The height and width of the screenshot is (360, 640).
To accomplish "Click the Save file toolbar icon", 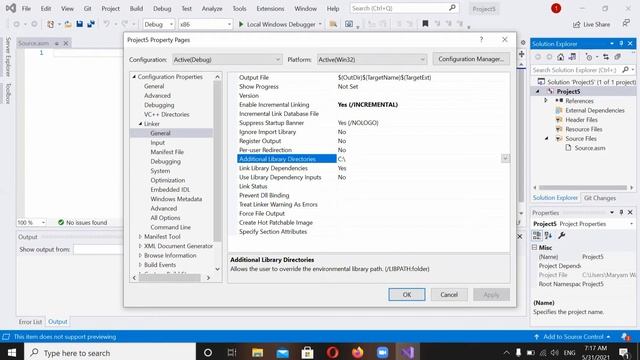I will [x=80, y=24].
